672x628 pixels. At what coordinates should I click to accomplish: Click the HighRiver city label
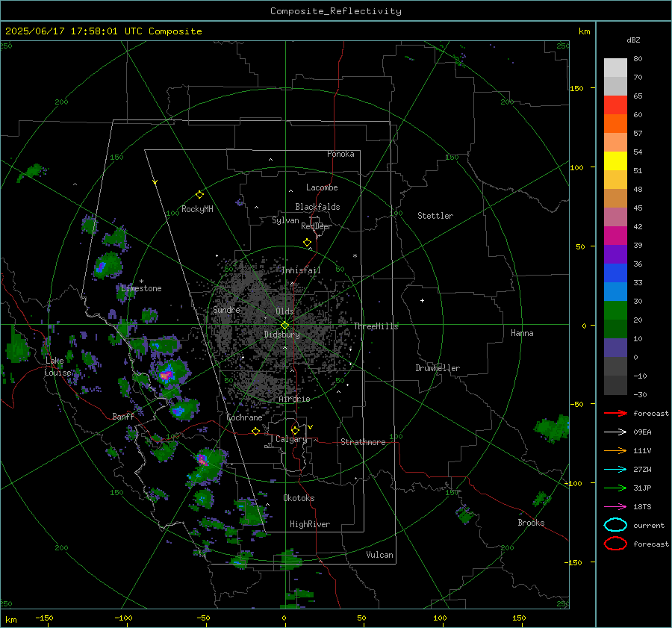(x=310, y=524)
